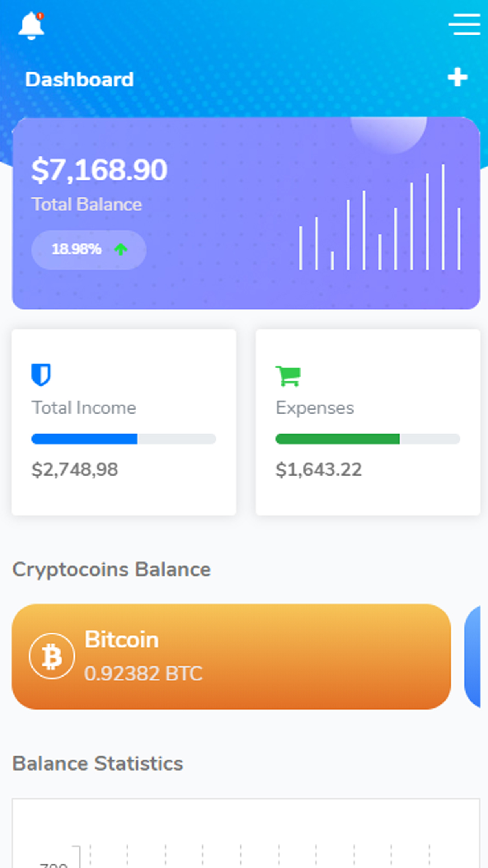488x868 pixels.
Task: Open the hamburger menu
Action: pos(464,24)
